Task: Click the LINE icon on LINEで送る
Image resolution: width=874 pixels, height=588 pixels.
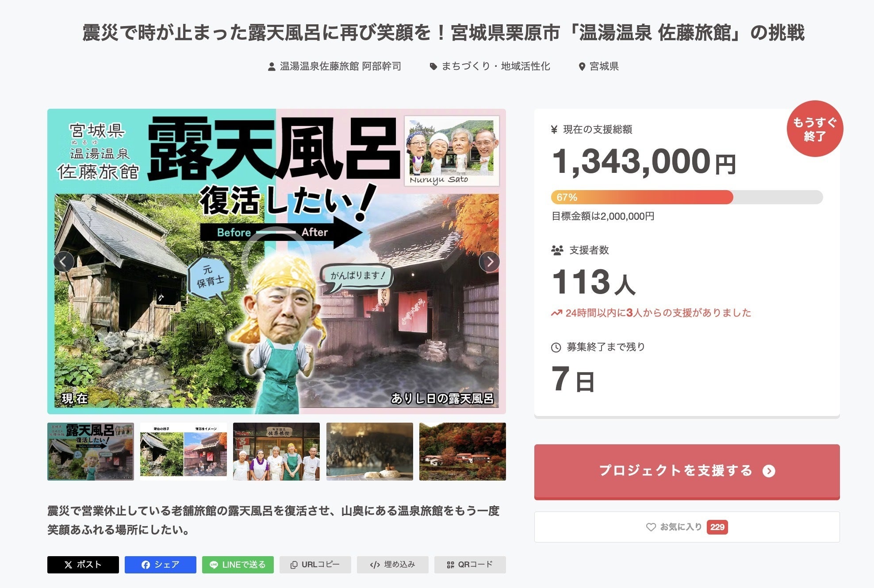Action: (x=214, y=565)
